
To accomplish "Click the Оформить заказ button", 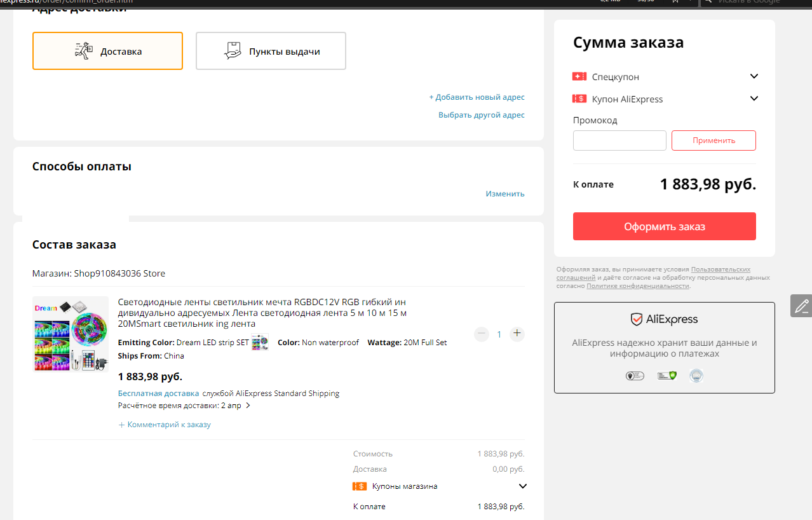I will click(x=665, y=226).
